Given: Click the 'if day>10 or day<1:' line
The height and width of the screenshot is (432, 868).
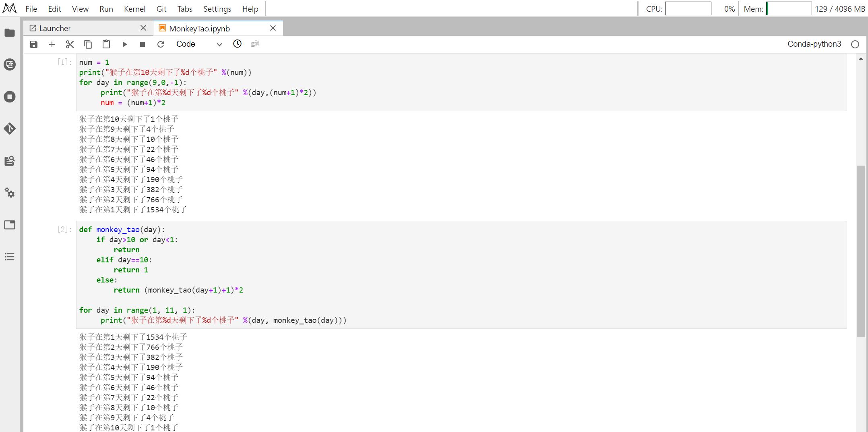Looking at the screenshot, I should tap(137, 240).
